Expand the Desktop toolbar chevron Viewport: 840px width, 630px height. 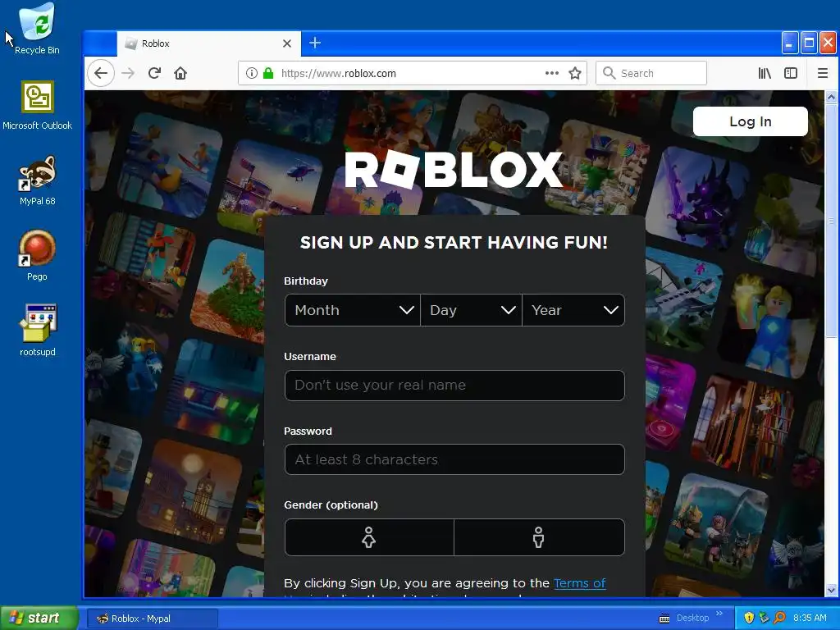click(719, 614)
